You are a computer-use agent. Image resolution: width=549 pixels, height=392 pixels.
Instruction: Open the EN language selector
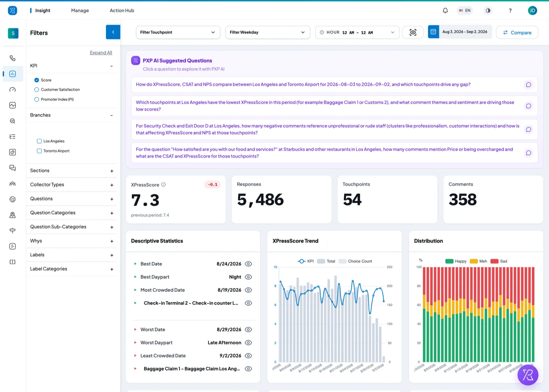[465, 11]
